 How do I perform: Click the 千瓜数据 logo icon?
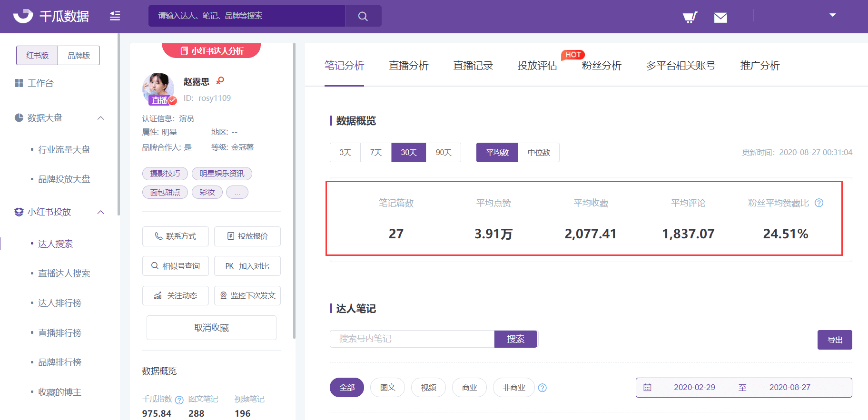(x=23, y=16)
